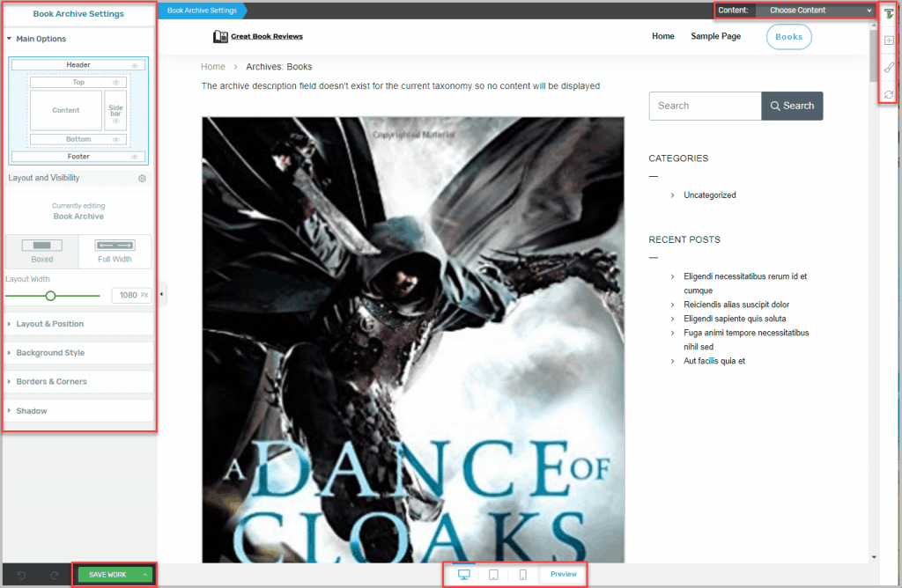Open the Thrive Theme Builder logo menu
902x588 pixels.
(890, 13)
